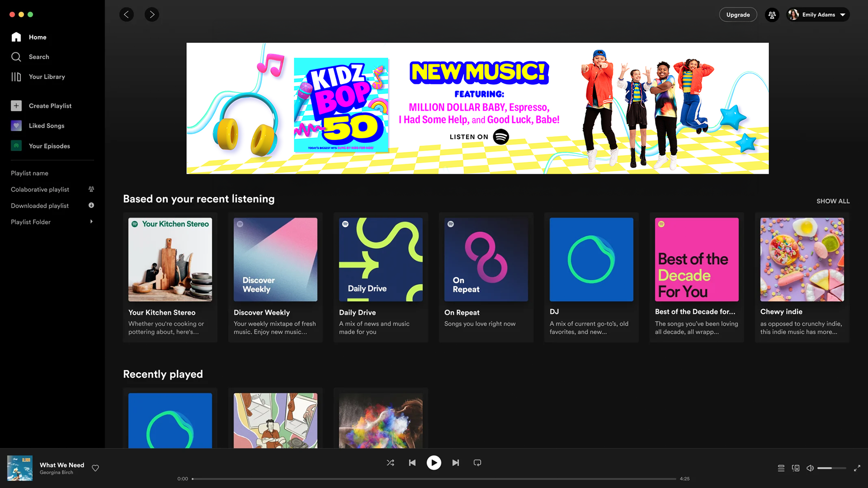The image size is (868, 488).
Task: Expand the Playlist Folder arrow
Action: pyautogui.click(x=91, y=222)
